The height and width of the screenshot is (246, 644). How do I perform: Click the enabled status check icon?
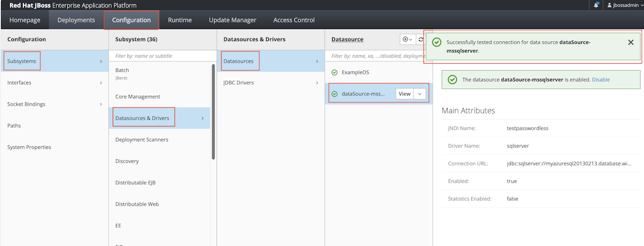[x=452, y=79]
